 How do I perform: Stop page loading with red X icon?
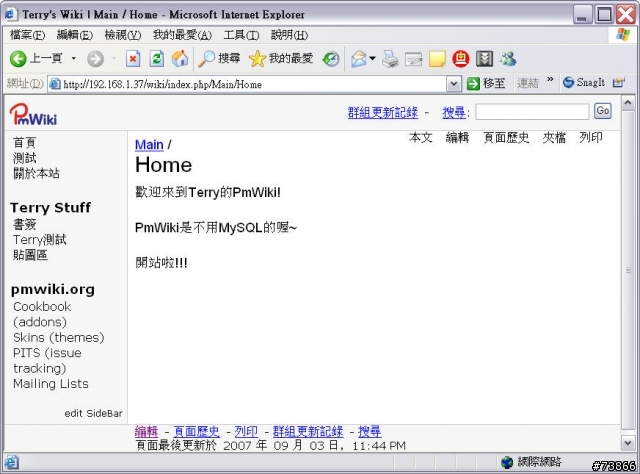coord(133,59)
